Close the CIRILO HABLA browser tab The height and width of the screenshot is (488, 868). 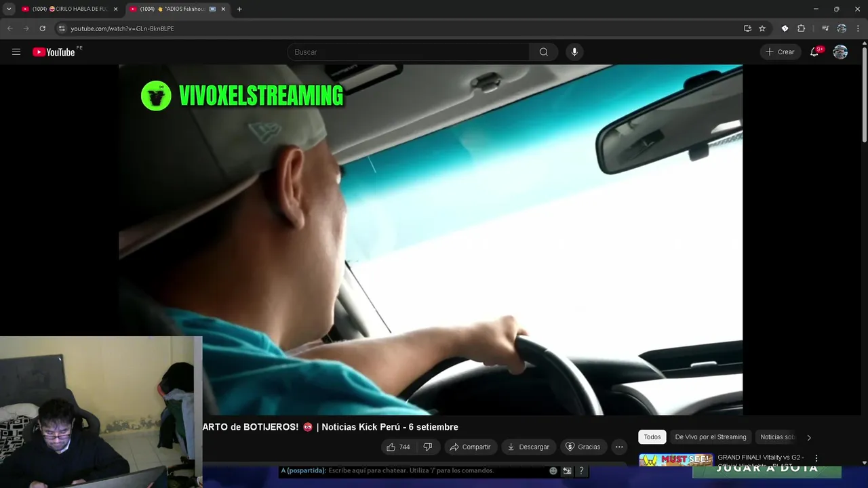(x=115, y=9)
